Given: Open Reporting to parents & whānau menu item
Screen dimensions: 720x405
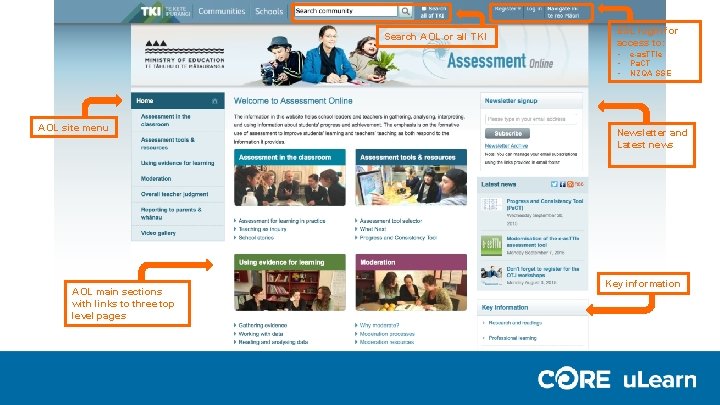Looking at the screenshot, I should coord(178,214).
